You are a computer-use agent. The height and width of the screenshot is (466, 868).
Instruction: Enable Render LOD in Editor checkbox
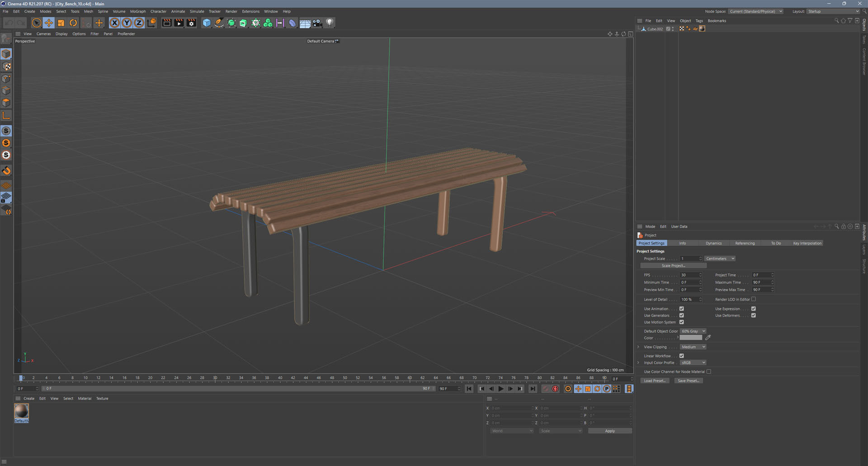tap(754, 299)
